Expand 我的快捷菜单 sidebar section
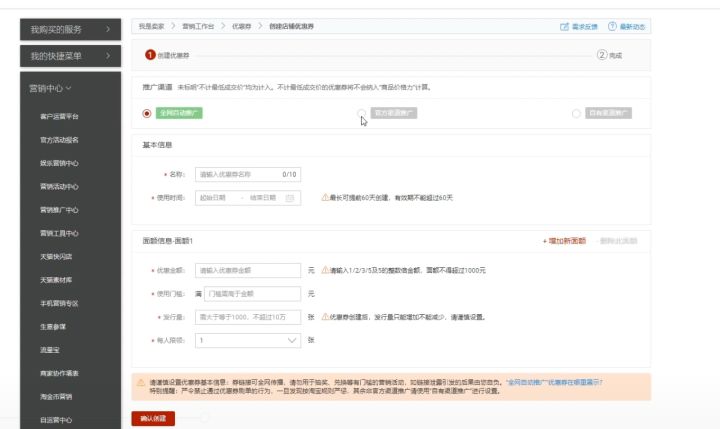 [x=70, y=56]
